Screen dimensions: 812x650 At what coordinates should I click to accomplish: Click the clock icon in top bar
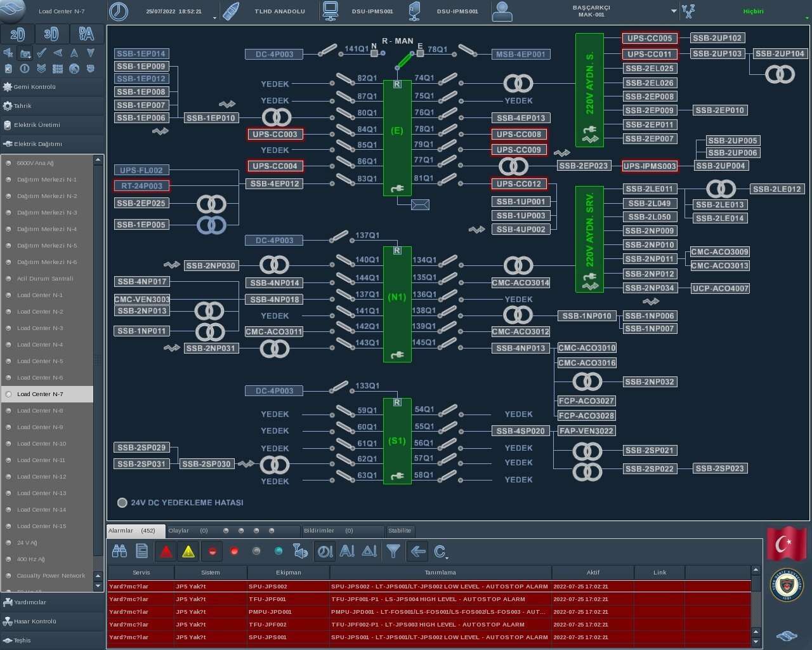click(x=118, y=11)
